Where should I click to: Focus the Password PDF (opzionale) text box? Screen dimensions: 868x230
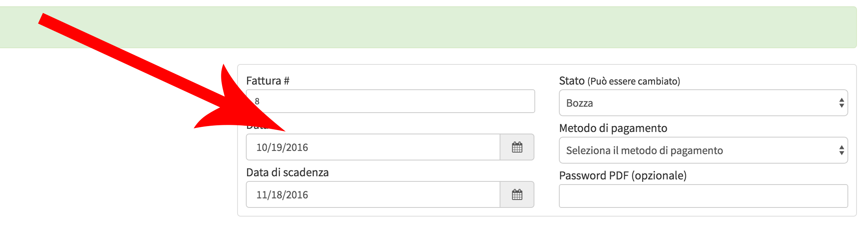pyautogui.click(x=703, y=196)
